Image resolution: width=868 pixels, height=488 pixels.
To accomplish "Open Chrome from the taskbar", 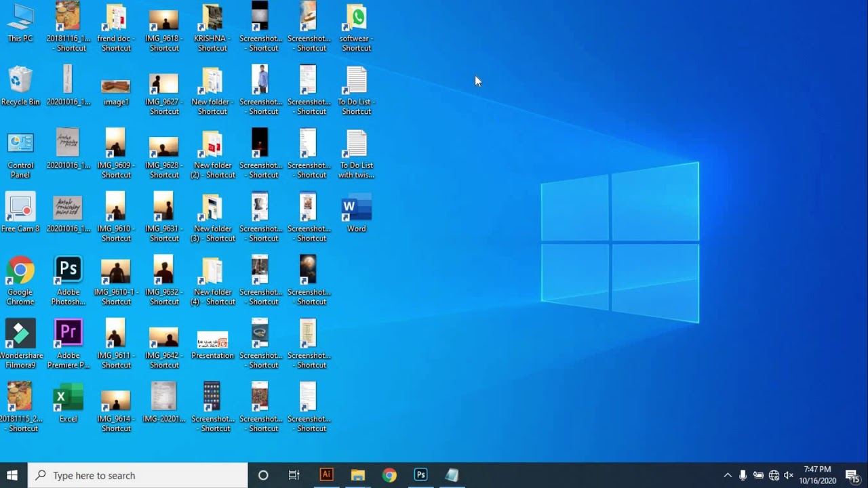I will click(x=389, y=475).
